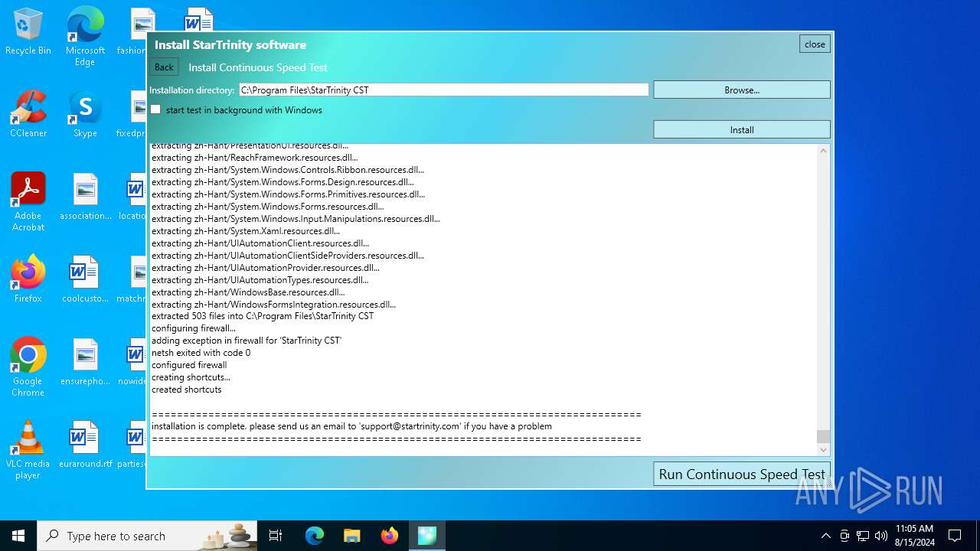980x551 pixels.
Task: Click the 'configuring firewall...' log line
Action: coord(193,328)
